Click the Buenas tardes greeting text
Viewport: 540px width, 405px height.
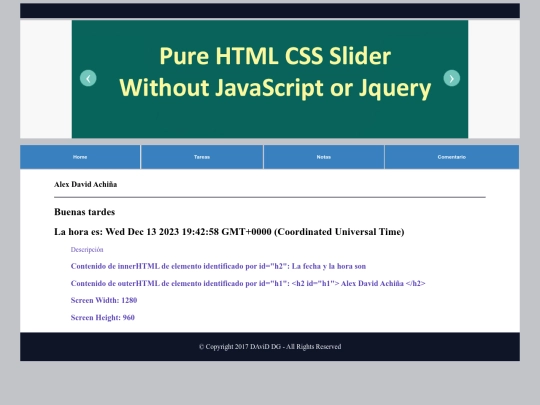[x=84, y=212]
